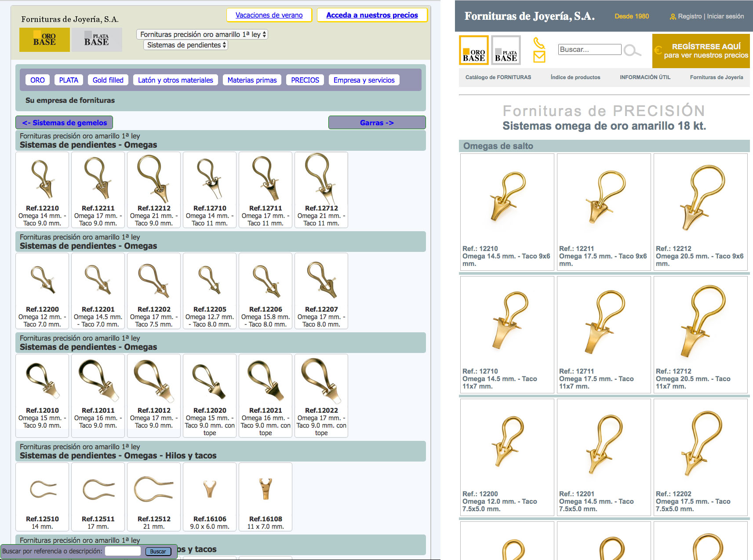Open Ref.: 12210 card in right page
Viewport: 753px width, 560px height.
click(x=507, y=212)
